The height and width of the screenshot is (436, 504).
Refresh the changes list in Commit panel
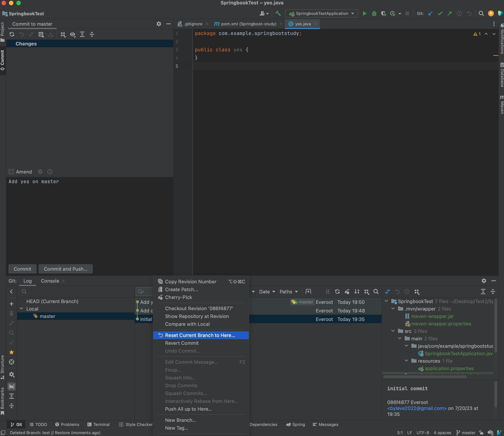click(x=12, y=34)
